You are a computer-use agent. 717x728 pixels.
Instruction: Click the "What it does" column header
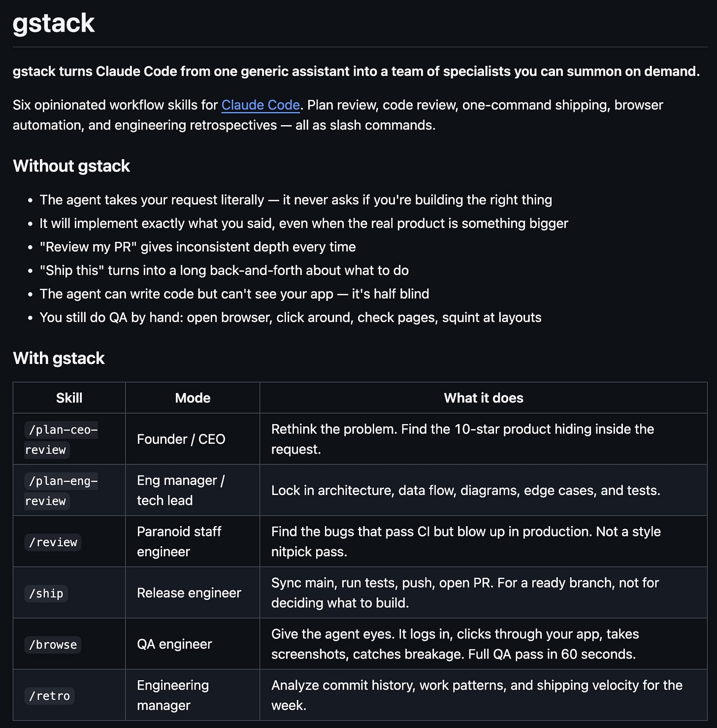[x=483, y=398]
